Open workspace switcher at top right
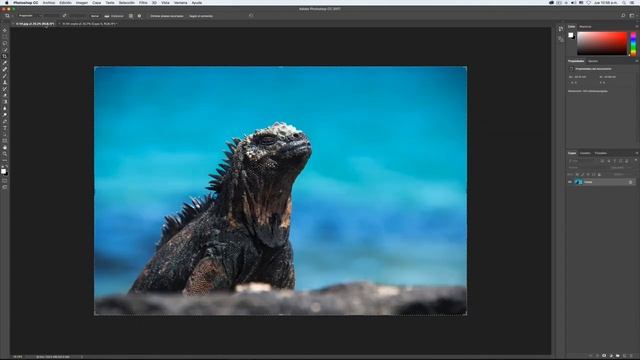The image size is (640, 360). coord(632,16)
